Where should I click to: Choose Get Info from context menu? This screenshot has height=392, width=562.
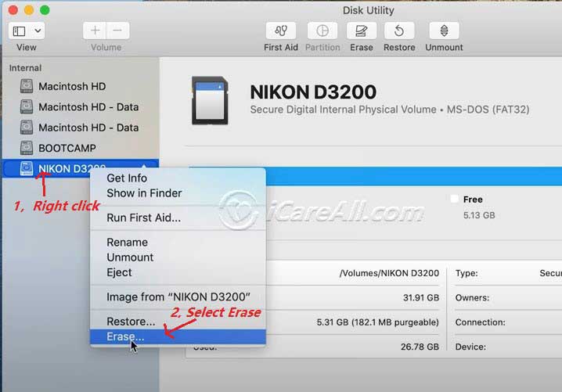click(x=178, y=178)
